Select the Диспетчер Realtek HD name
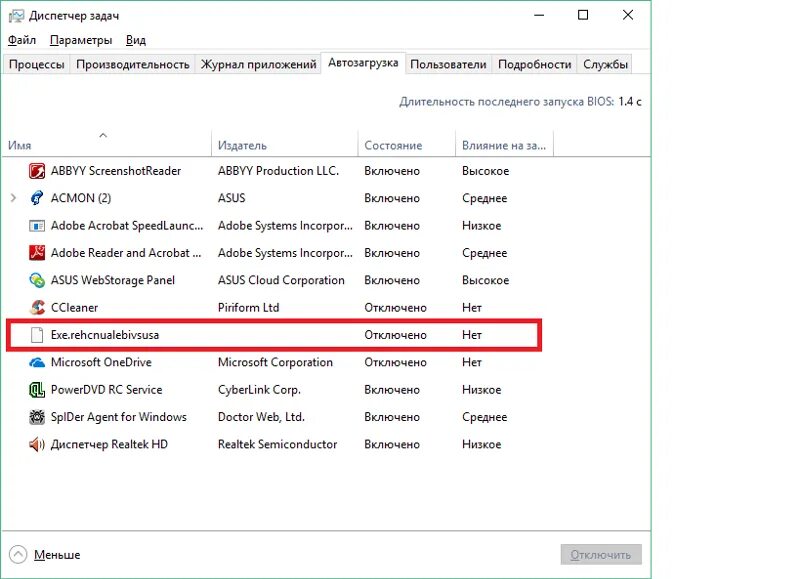Viewport: 800px width, 579px height. tap(109, 444)
